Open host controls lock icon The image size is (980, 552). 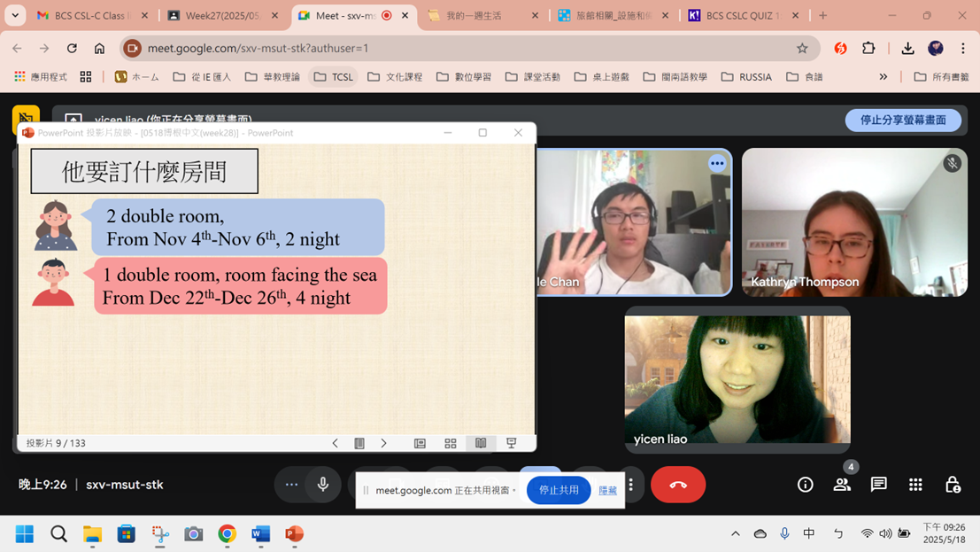tap(953, 485)
